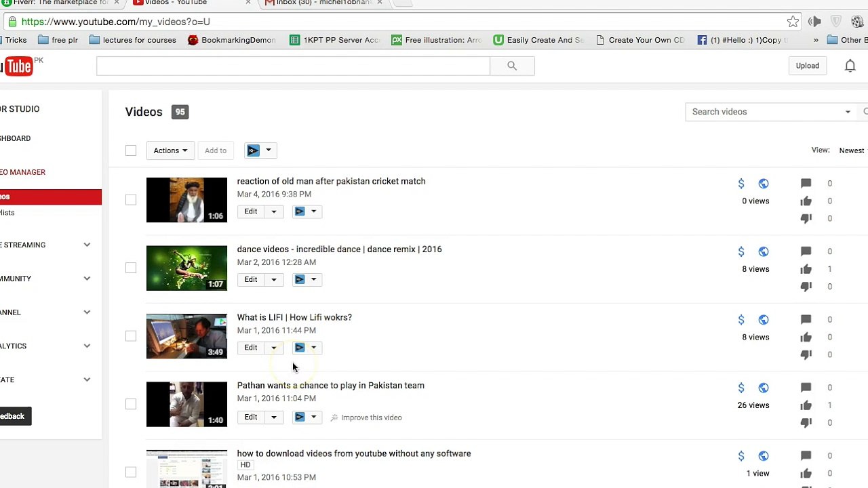Open the Facebook #Hello bookmark
The image size is (868, 488).
click(743, 40)
